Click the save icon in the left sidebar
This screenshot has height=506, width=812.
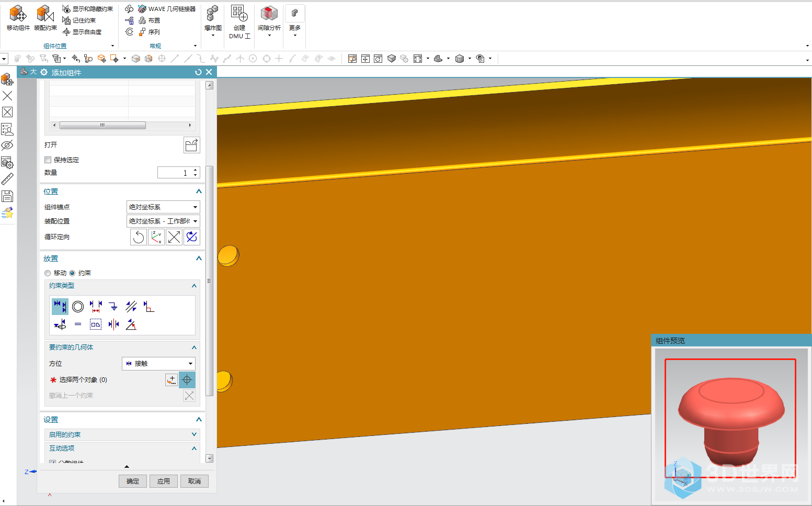coord(7,196)
